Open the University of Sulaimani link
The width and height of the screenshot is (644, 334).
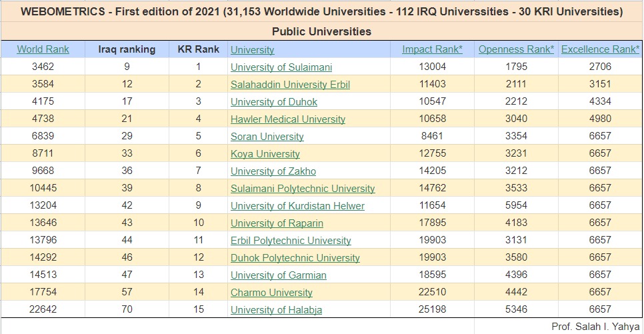(281, 67)
